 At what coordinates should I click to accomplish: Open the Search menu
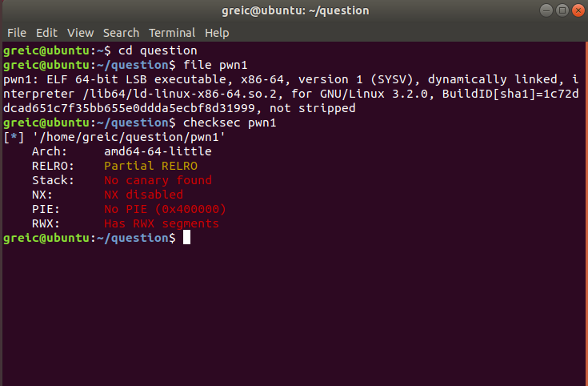coord(121,33)
